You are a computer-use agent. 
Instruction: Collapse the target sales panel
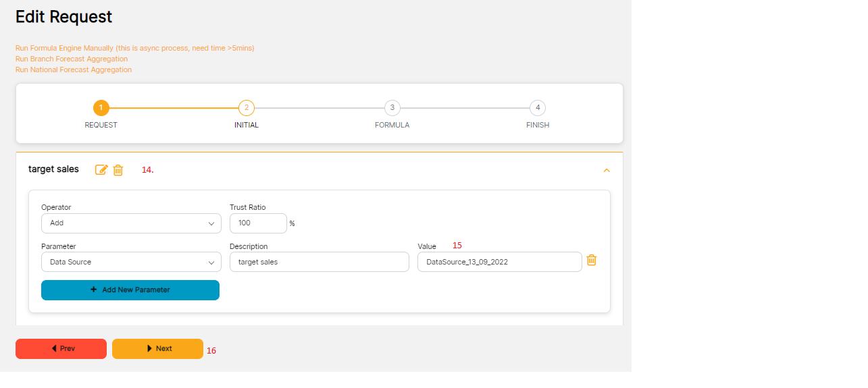606,171
